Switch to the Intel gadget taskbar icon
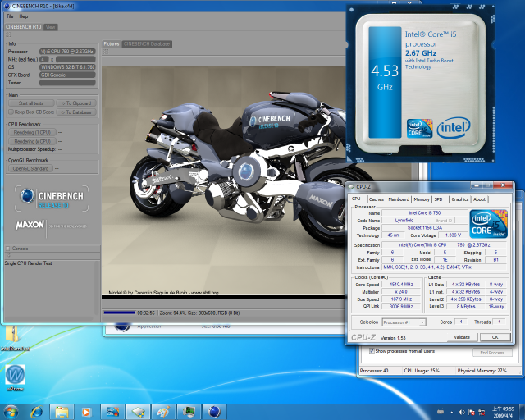This screenshot has width=525, height=420. point(113,412)
